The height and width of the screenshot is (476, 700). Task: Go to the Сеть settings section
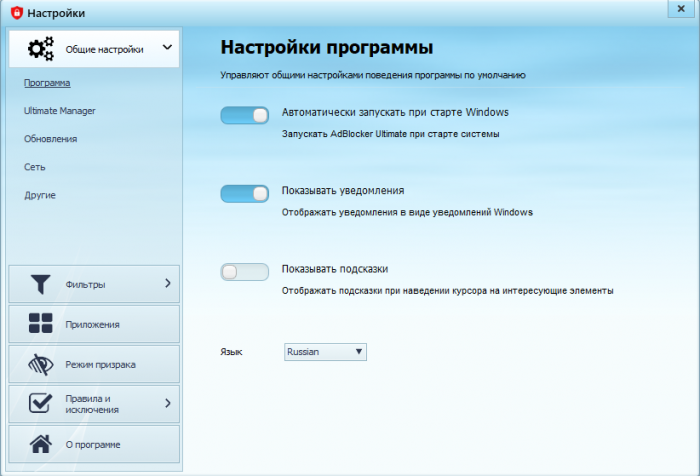[35, 166]
